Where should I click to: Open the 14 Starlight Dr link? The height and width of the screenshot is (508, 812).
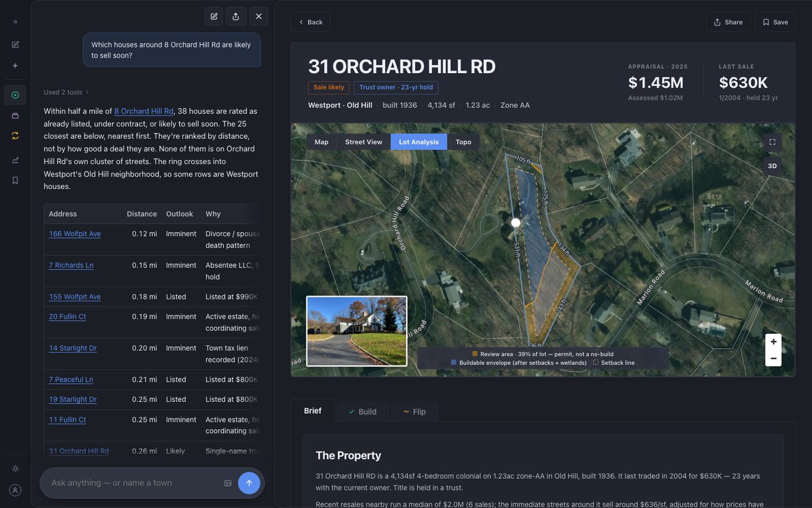tap(72, 348)
